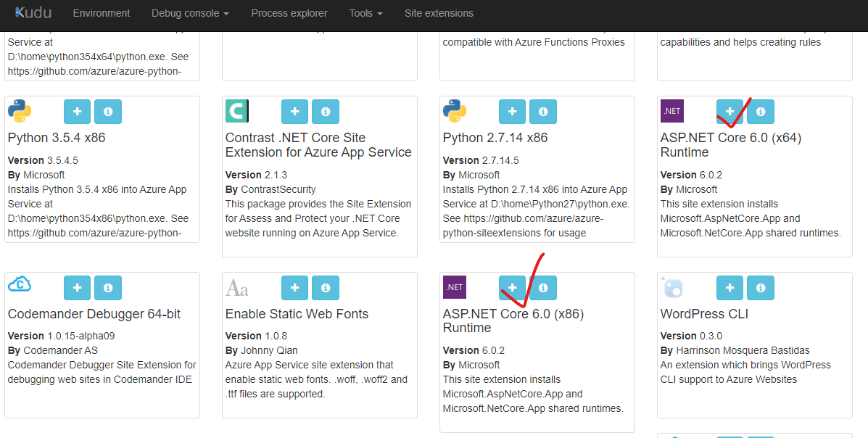View info for Contrast .NET Core extension
868x438 pixels.
click(x=326, y=111)
